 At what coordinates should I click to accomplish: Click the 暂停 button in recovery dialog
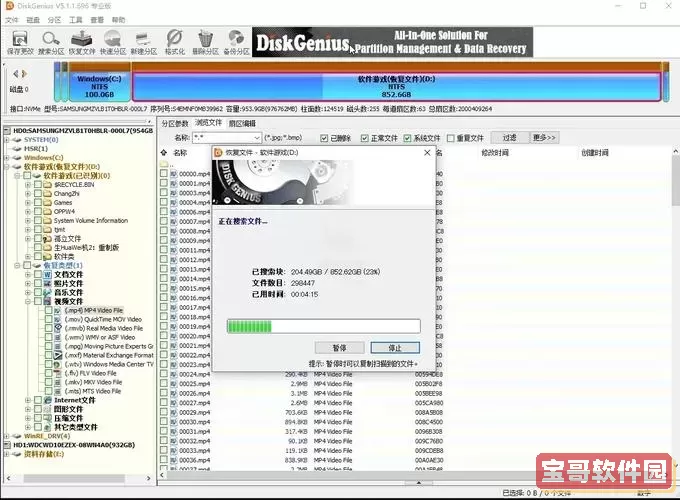click(x=340, y=348)
